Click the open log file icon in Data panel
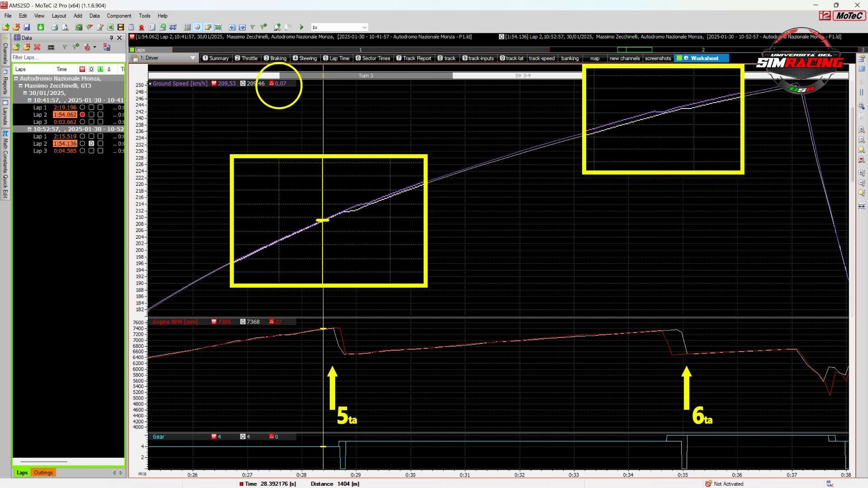This screenshot has height=488, width=868. tap(17, 47)
